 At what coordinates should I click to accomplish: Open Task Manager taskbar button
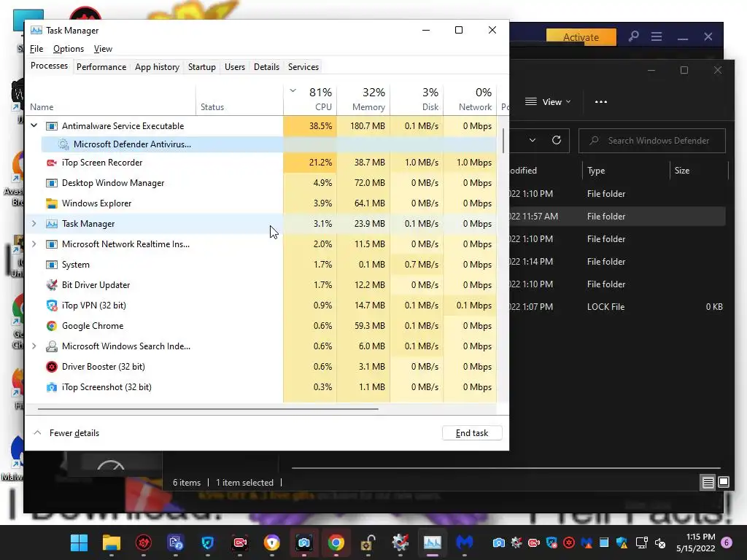[x=432, y=542]
